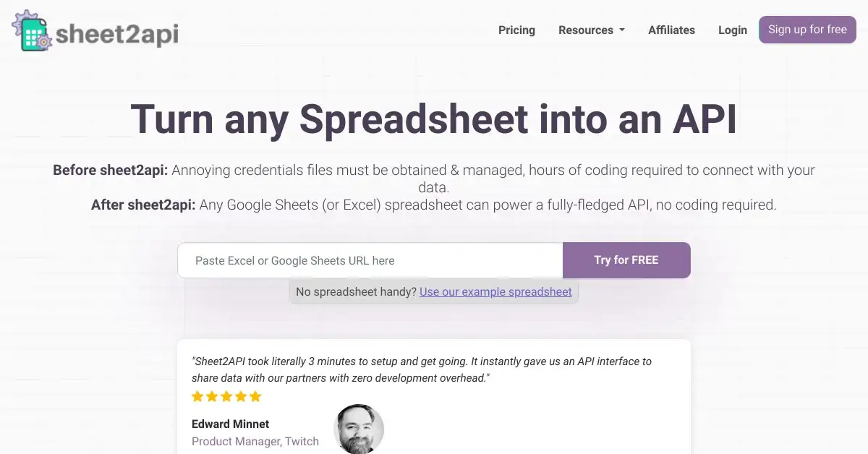Follow the Use our example spreadsheet link

coord(495,292)
